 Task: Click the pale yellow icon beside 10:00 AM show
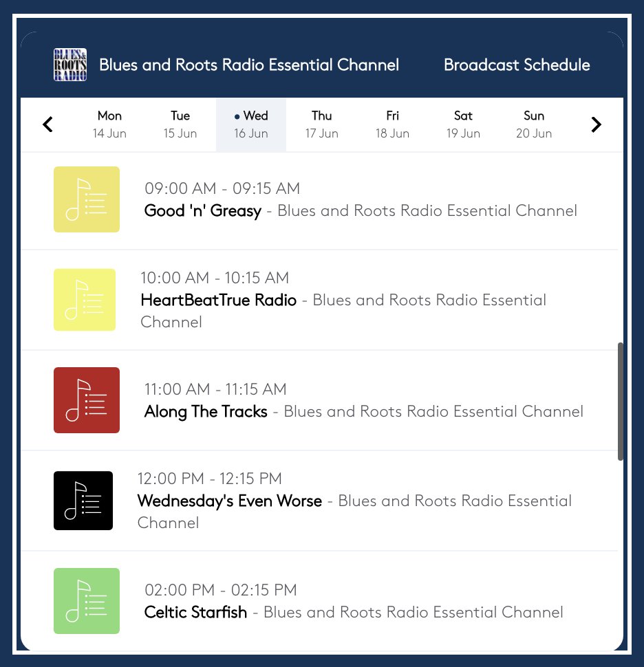pos(85,300)
